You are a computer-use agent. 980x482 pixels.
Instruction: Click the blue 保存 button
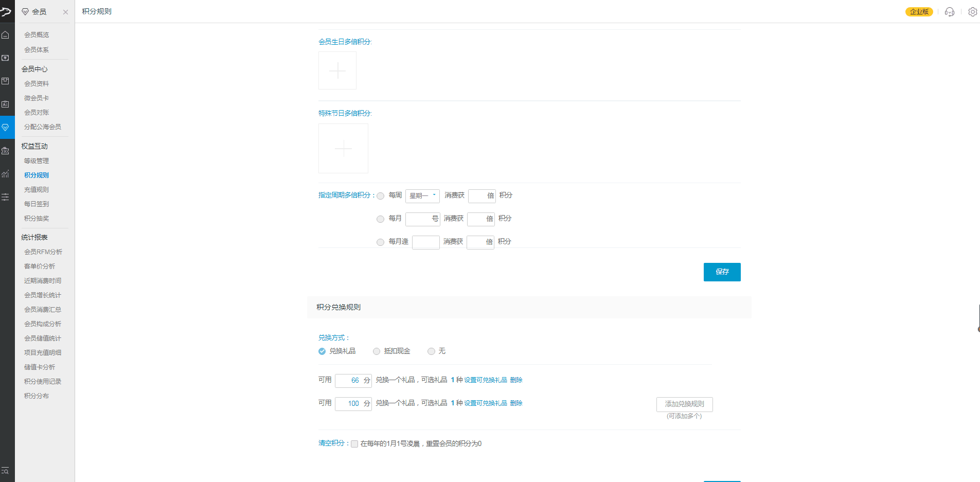coord(722,272)
